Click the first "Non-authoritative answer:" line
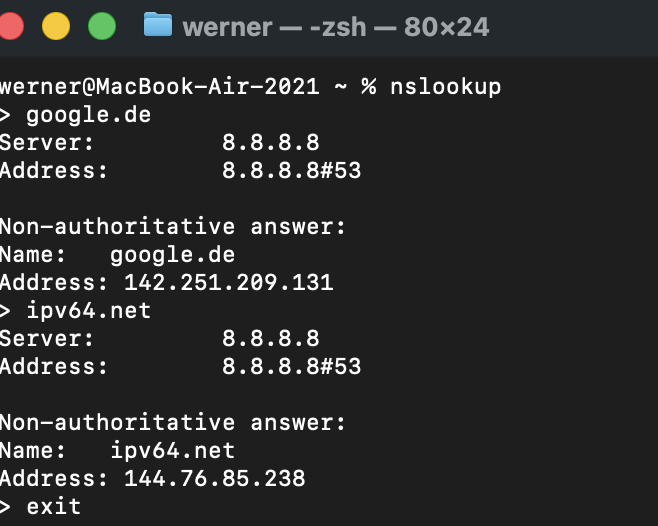 173,226
